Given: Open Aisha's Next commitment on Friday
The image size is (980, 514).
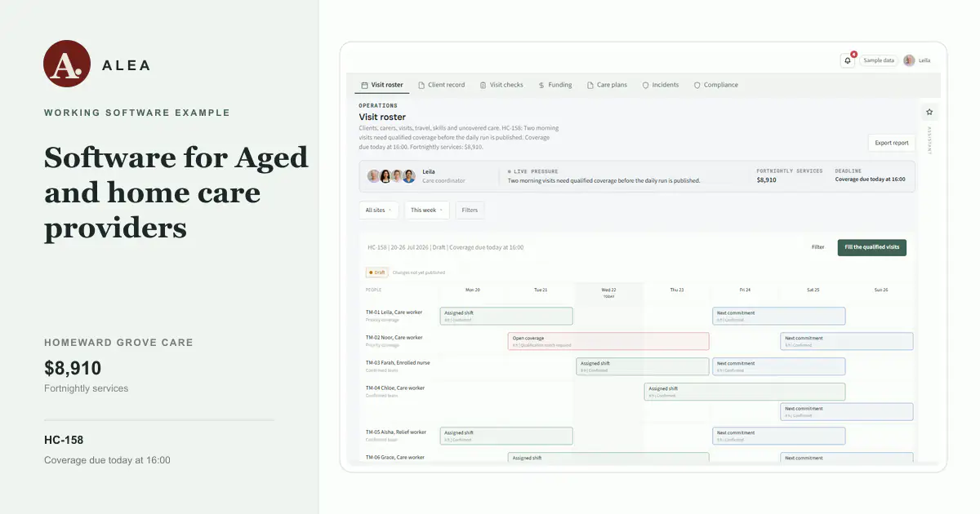Looking at the screenshot, I should [778, 436].
